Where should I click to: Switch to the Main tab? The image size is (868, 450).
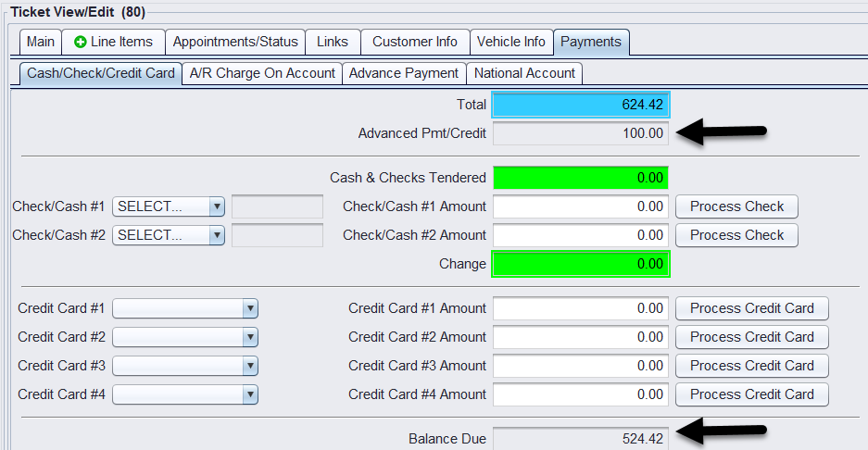pos(41,42)
